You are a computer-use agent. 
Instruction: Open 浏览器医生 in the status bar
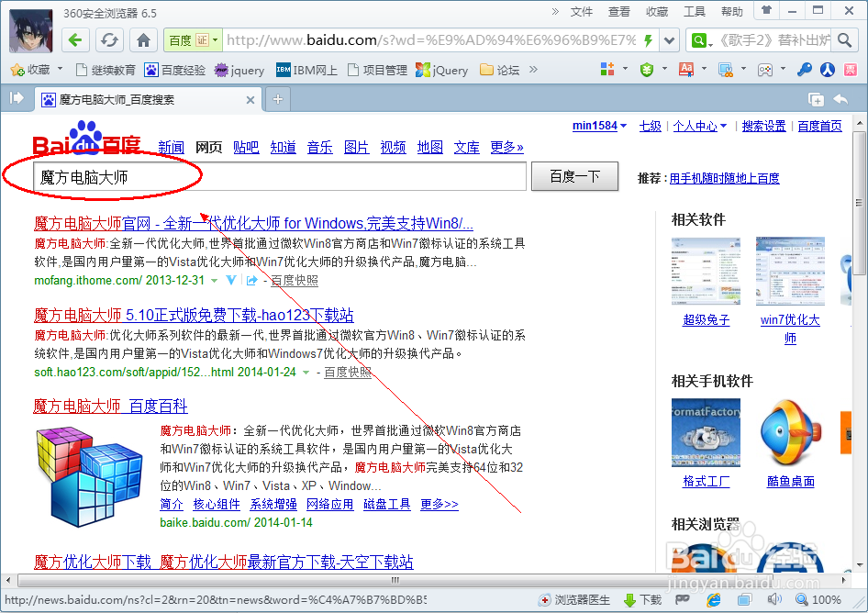pyautogui.click(x=574, y=600)
